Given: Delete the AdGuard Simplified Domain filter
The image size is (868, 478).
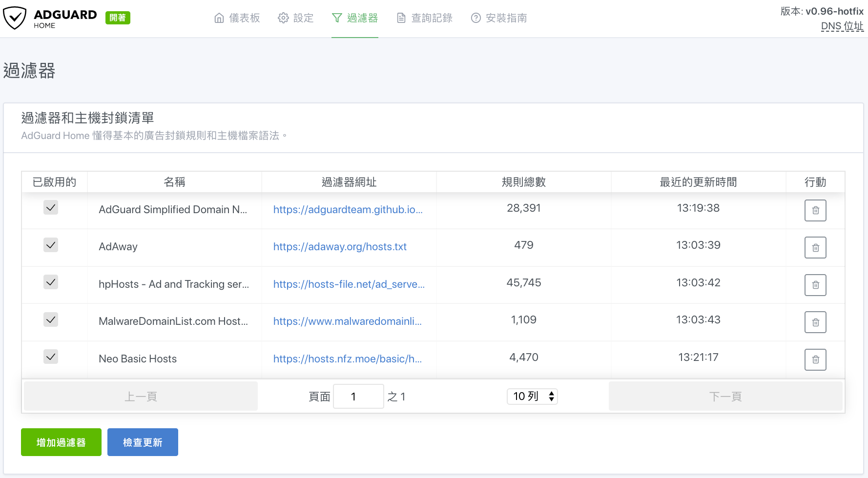Looking at the screenshot, I should (x=815, y=211).
